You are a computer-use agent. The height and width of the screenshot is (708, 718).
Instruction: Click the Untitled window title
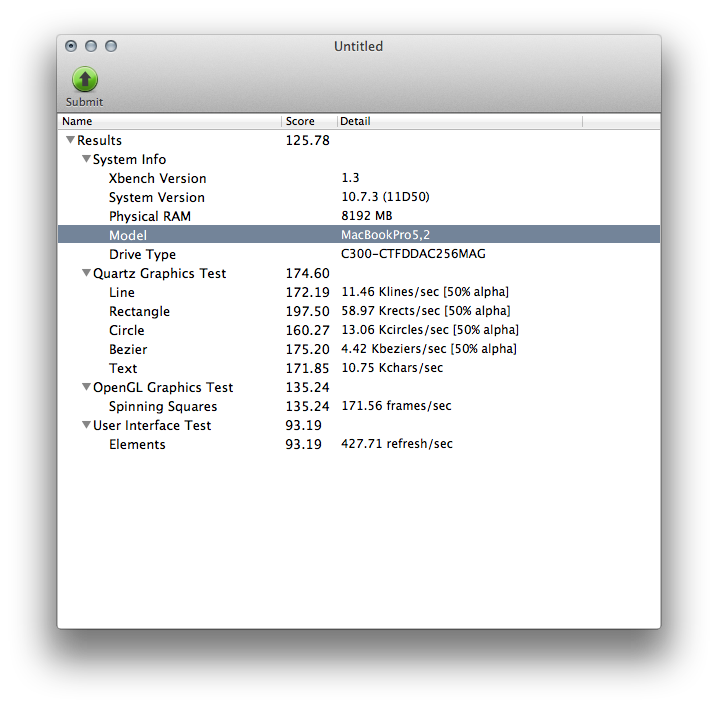pos(358,46)
